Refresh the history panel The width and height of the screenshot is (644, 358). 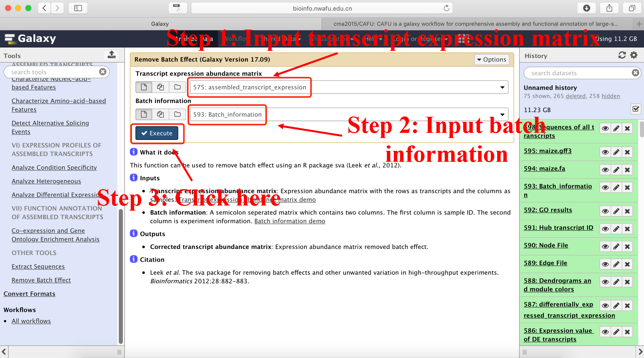coord(622,55)
